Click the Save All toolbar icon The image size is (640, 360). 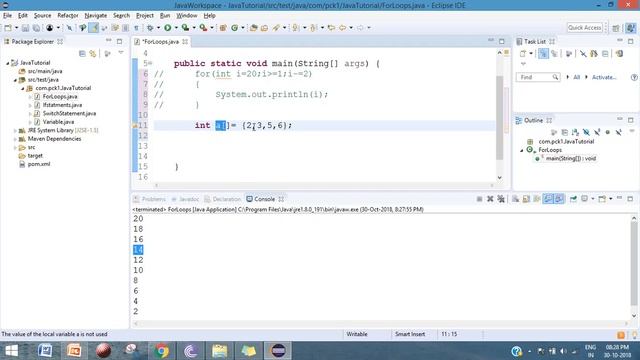pyautogui.click(x=36, y=28)
